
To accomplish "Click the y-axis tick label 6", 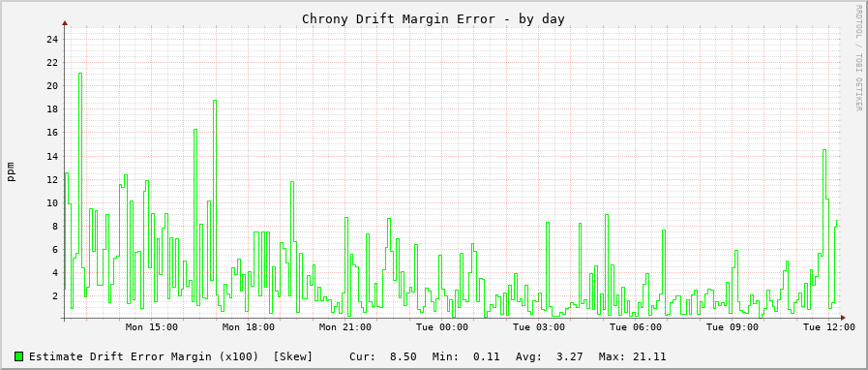I will pyautogui.click(x=55, y=249).
